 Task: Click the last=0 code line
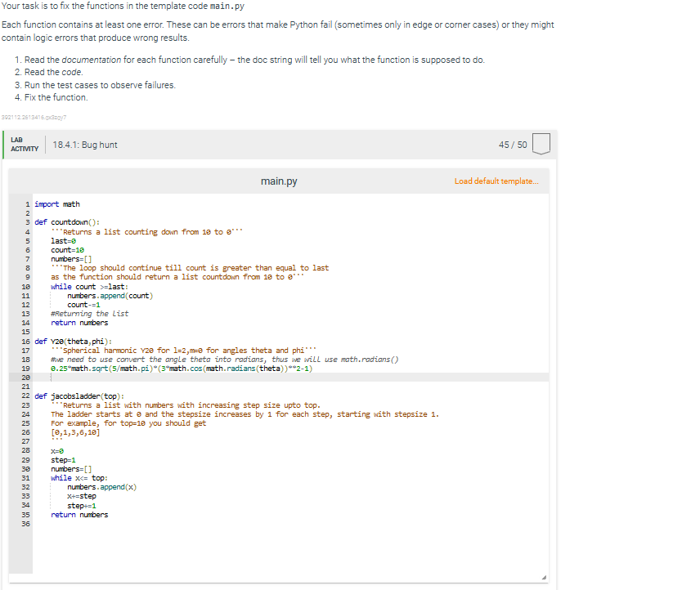coord(64,241)
